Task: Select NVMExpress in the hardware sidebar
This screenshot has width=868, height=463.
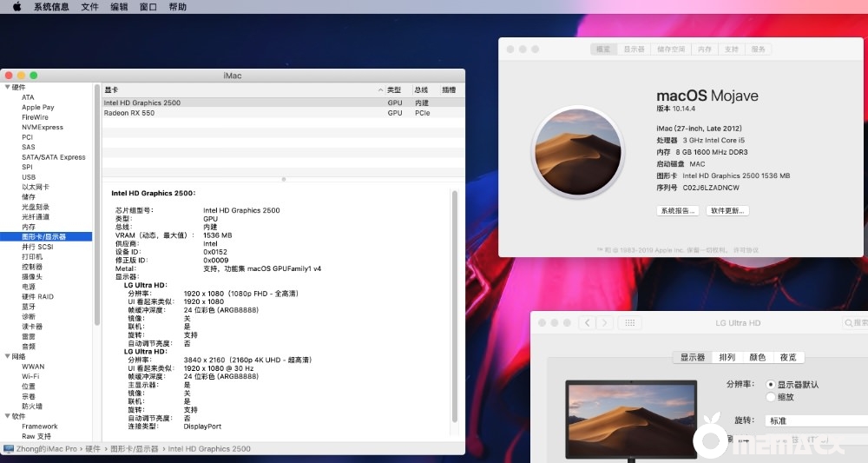Action: point(43,127)
